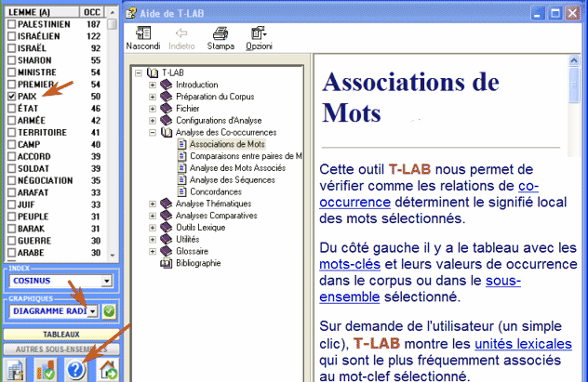
Task: Toggle the SHARON checkbox
Action: pos(11,60)
